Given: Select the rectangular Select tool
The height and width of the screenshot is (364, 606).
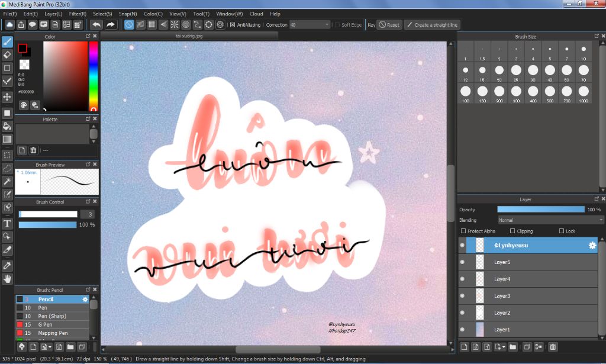Looking at the screenshot, I should coord(7,155).
